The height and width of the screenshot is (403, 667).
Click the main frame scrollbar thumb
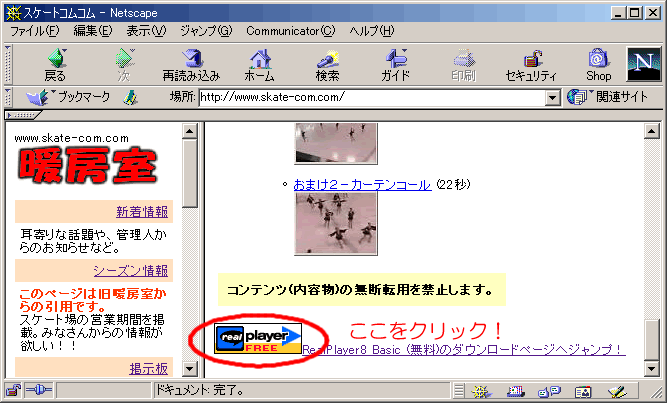pyautogui.click(x=652, y=340)
